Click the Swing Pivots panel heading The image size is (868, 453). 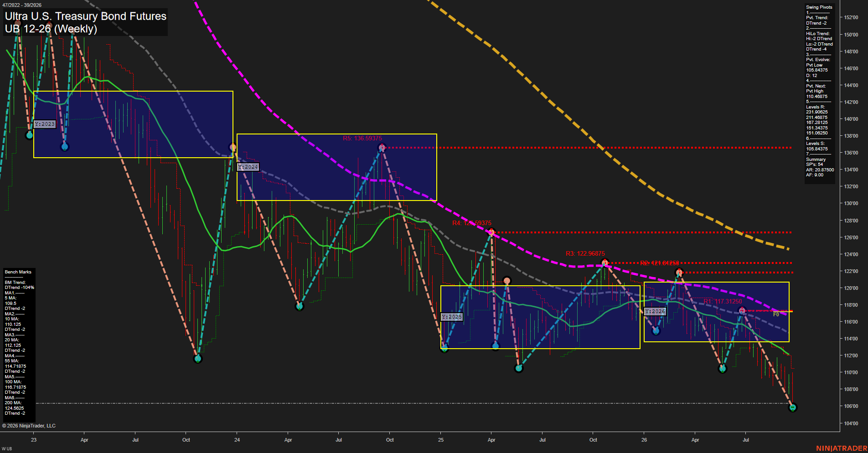pos(819,7)
